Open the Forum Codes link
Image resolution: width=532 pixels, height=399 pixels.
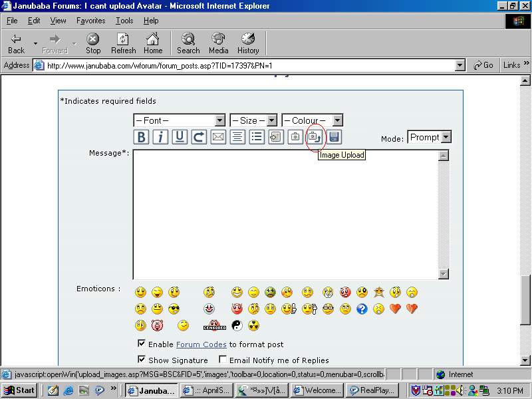point(201,344)
